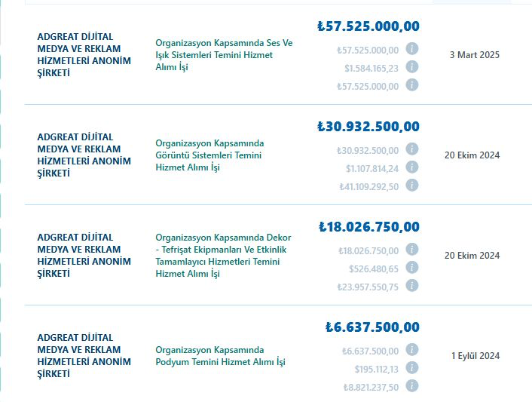The height and width of the screenshot is (402, 532).
Task: Click info icon next to ₺1.584.165,23
Action: pyautogui.click(x=412, y=67)
